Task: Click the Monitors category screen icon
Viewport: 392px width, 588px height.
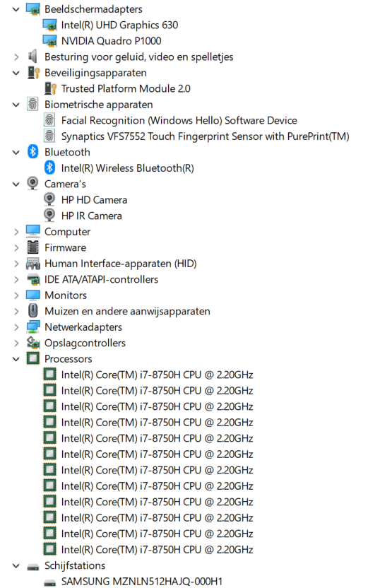Action: coord(33,295)
